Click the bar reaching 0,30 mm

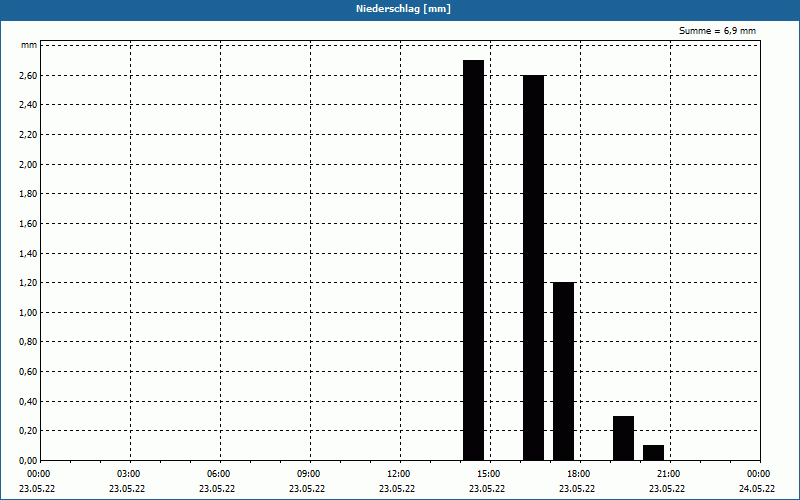click(x=623, y=438)
